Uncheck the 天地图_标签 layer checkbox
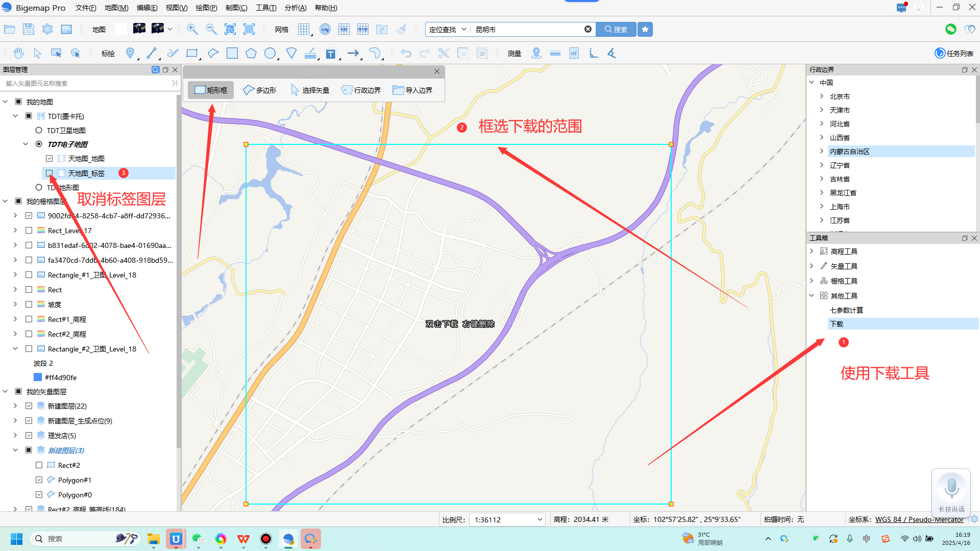The image size is (980, 551). coord(50,173)
